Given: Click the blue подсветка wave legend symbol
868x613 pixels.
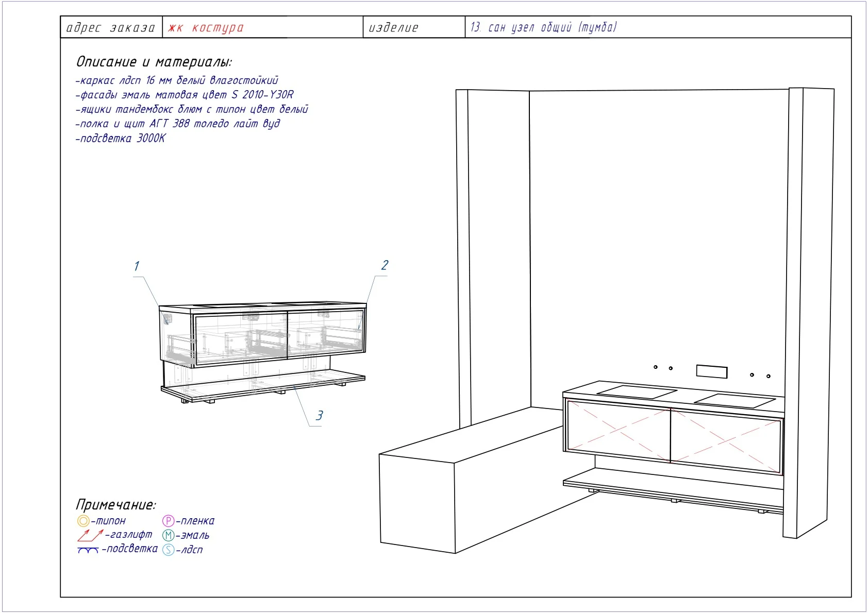Looking at the screenshot, I should pyautogui.click(x=88, y=550).
